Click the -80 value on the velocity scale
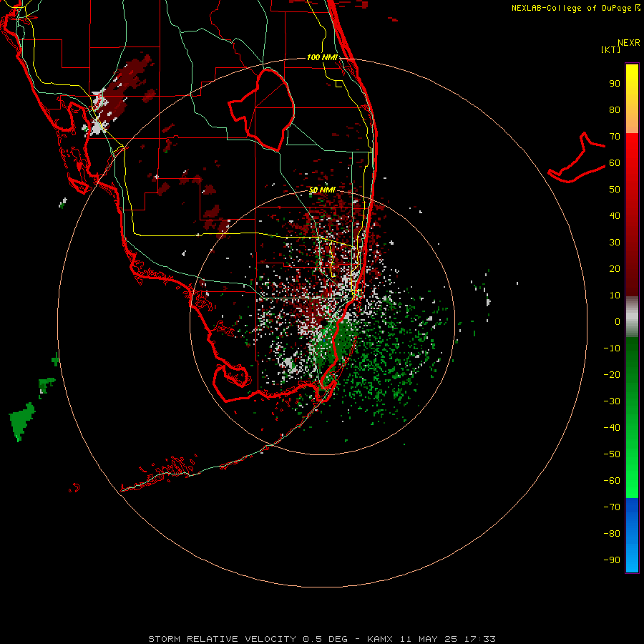Screen dimensions: 644x644 pos(612,534)
